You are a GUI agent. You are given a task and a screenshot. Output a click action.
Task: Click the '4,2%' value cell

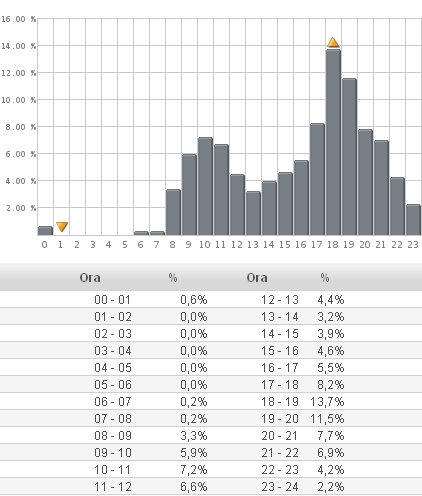[331, 470]
